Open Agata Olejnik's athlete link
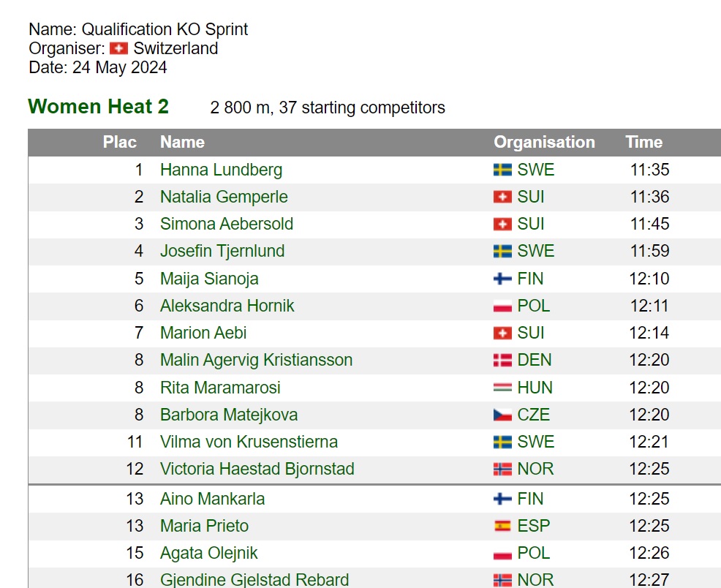Image resolution: width=721 pixels, height=588 pixels. (208, 553)
